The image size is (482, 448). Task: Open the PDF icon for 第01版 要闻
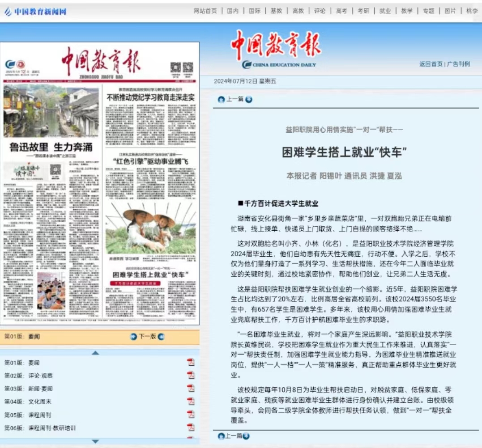pos(191,363)
